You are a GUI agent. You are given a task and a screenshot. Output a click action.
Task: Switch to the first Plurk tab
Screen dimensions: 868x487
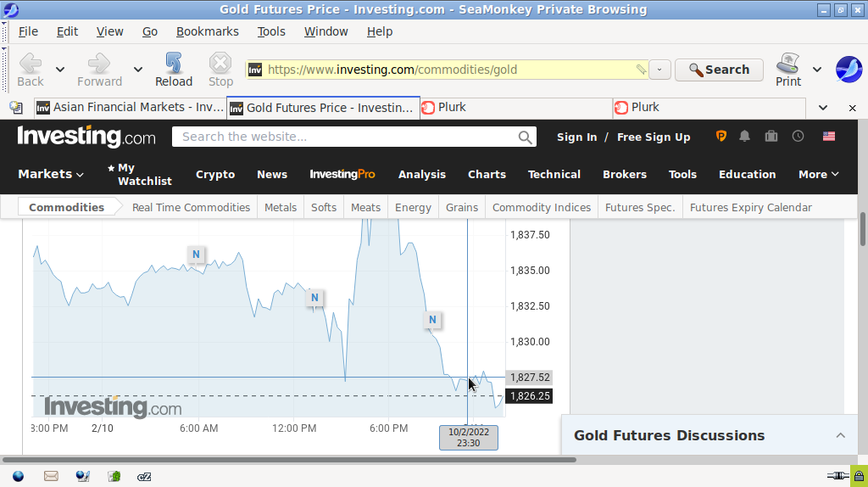point(516,108)
